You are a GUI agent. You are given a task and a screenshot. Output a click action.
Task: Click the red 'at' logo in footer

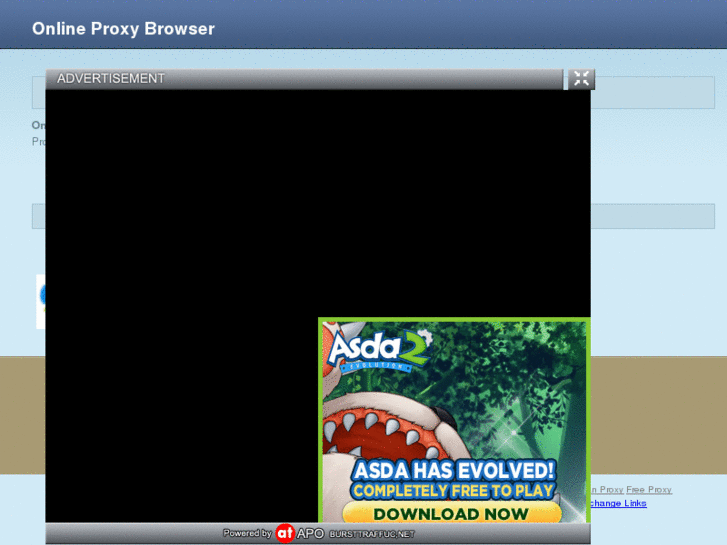coord(285,533)
